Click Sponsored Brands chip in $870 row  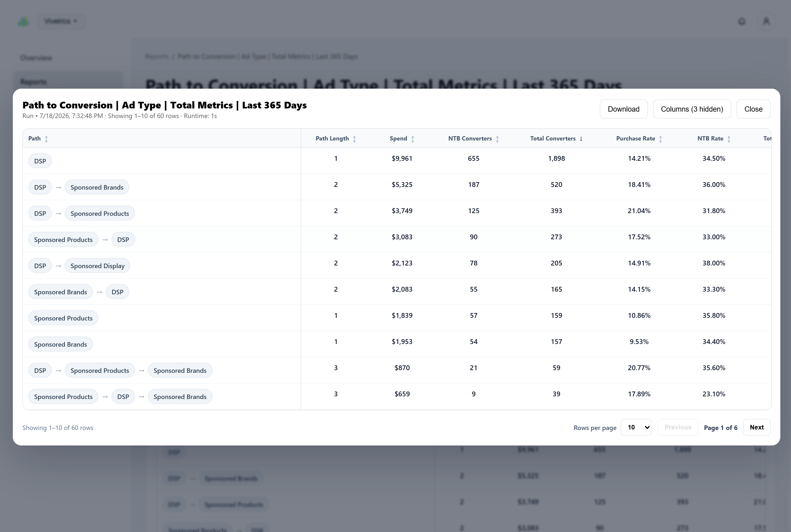point(180,370)
